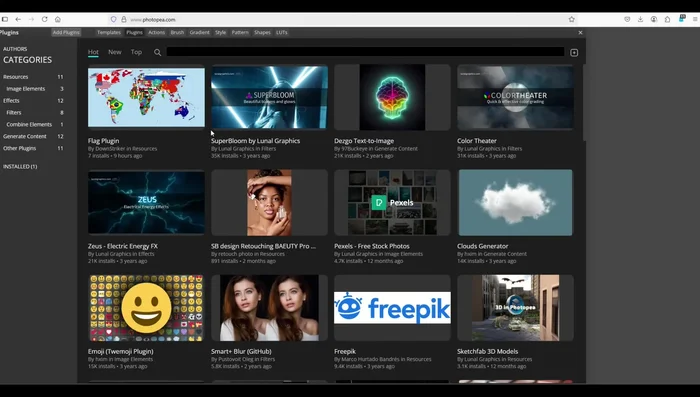Click the Add Plugins button
This screenshot has width=700, height=397.
pos(66,32)
